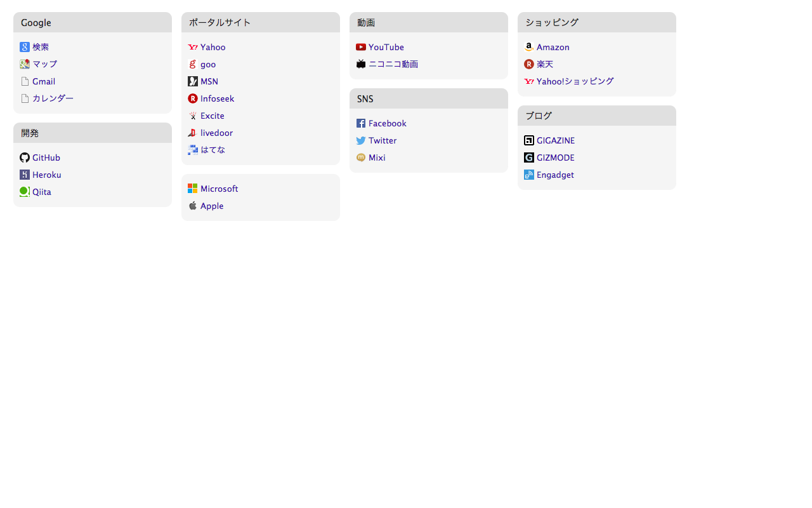Click the page icon beside カレンダー
Viewport: 812px width, 508px height.
tap(25, 98)
